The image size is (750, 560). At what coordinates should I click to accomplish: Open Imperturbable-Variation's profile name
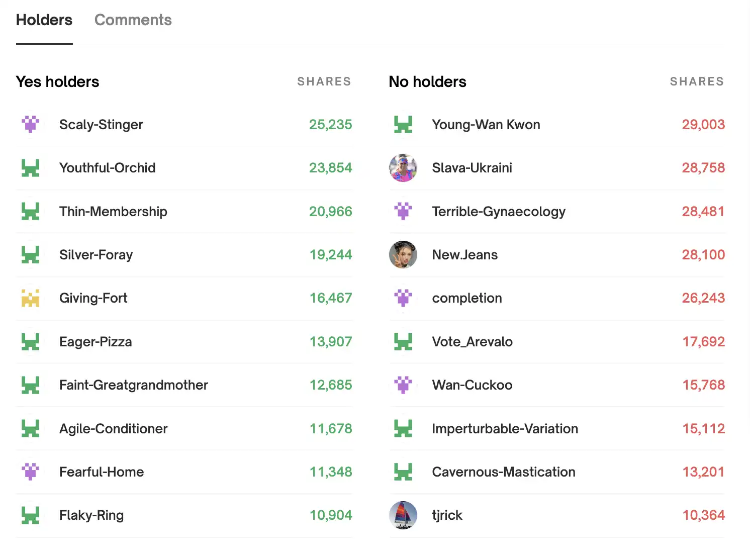tap(505, 429)
